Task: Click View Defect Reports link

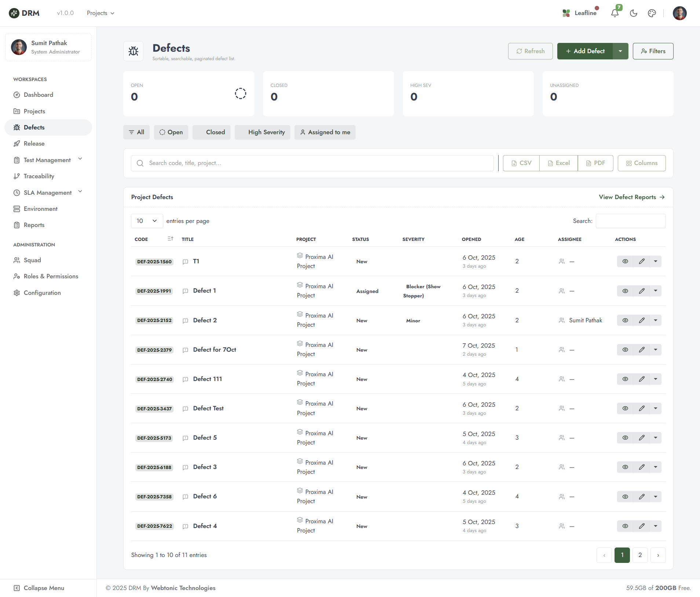Action: point(631,197)
